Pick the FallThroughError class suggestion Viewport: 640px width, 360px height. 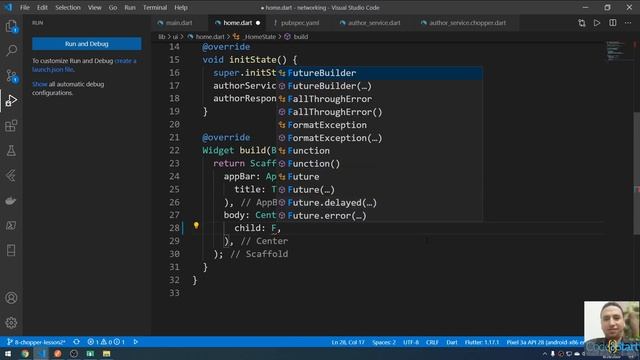(x=380, y=99)
